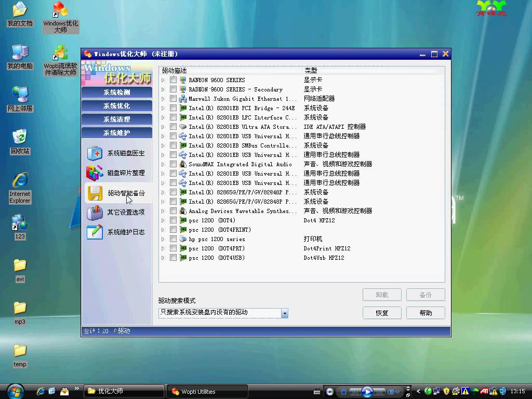Click the media player mute speaker icon
The height and width of the screenshot is (399, 532).
click(x=391, y=392)
